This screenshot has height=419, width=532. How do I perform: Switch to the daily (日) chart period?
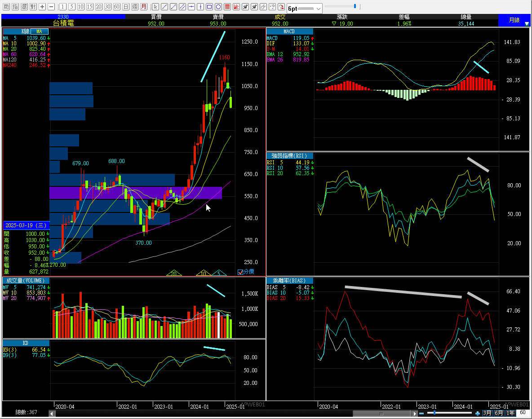coord(126,6)
